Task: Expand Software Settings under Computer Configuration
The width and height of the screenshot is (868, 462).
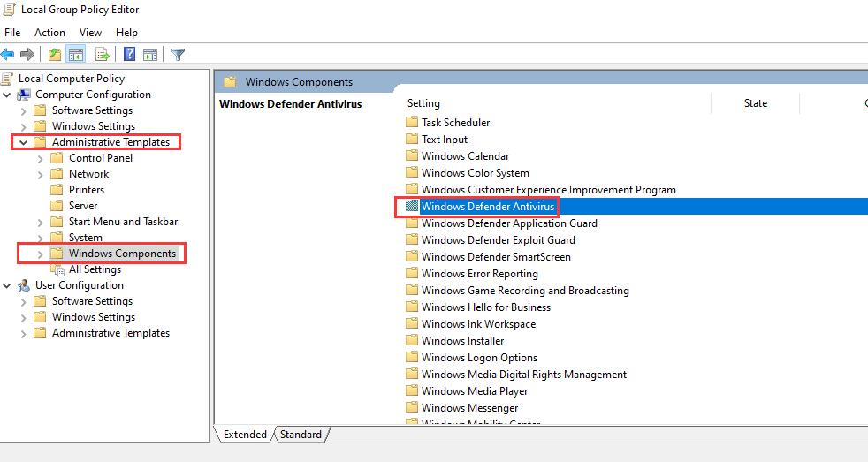Action: [x=23, y=110]
